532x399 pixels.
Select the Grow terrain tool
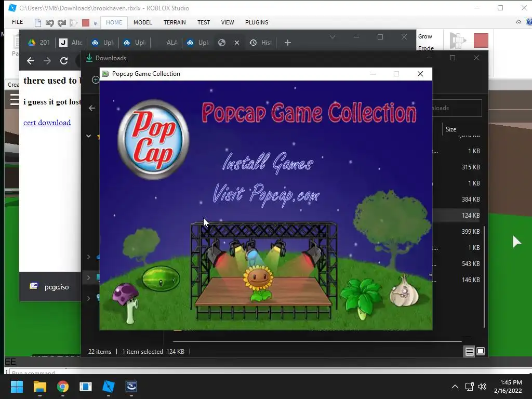click(425, 36)
